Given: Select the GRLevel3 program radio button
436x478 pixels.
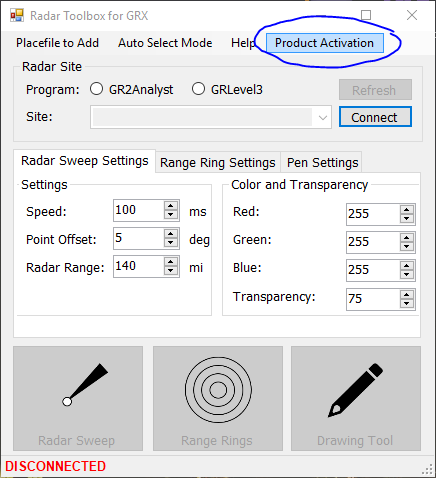Looking at the screenshot, I should tap(198, 89).
